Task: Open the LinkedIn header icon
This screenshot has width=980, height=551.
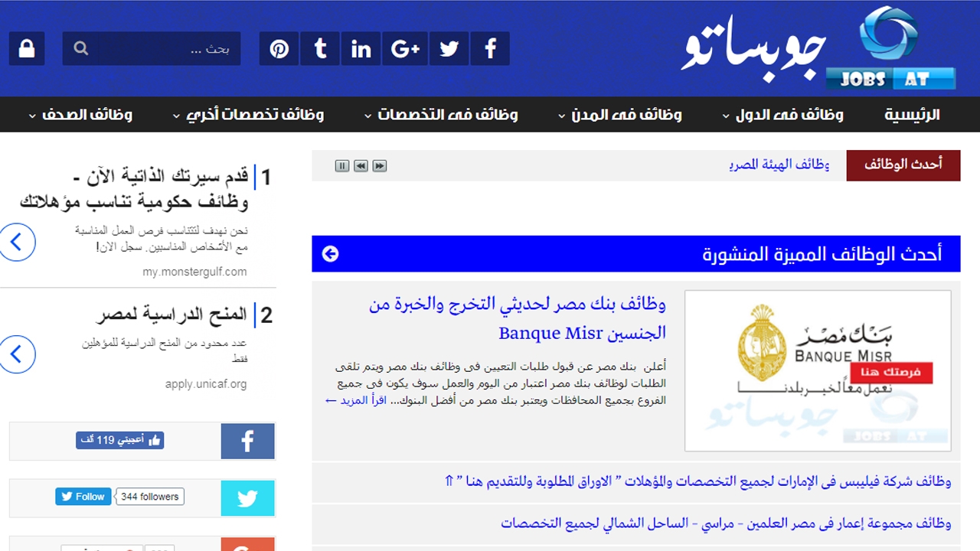Action: click(361, 49)
